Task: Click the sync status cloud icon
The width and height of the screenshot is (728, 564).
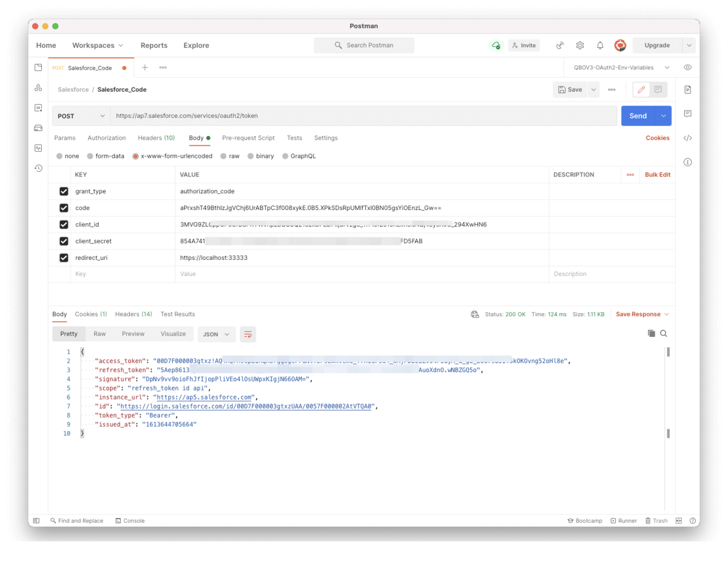Action: [496, 45]
